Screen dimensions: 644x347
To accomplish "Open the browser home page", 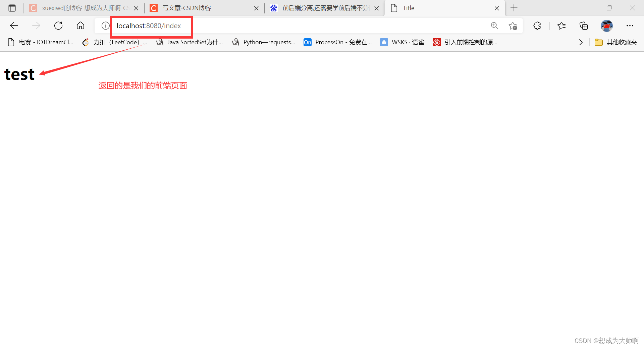I will pos(80,26).
